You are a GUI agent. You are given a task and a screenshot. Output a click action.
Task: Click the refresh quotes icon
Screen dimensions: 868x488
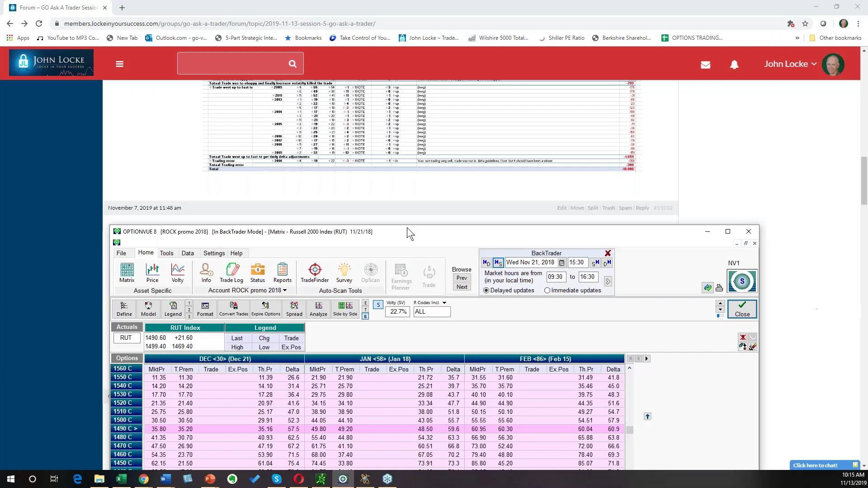tap(708, 287)
